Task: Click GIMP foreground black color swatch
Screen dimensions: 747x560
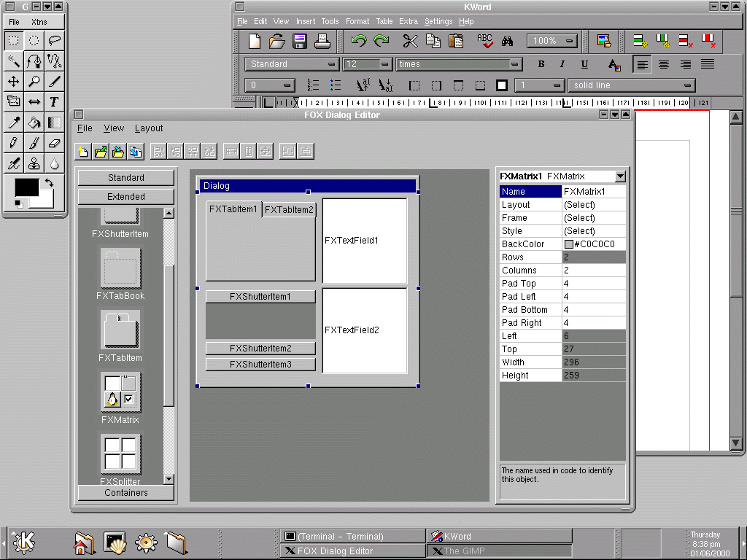Action: click(26, 187)
